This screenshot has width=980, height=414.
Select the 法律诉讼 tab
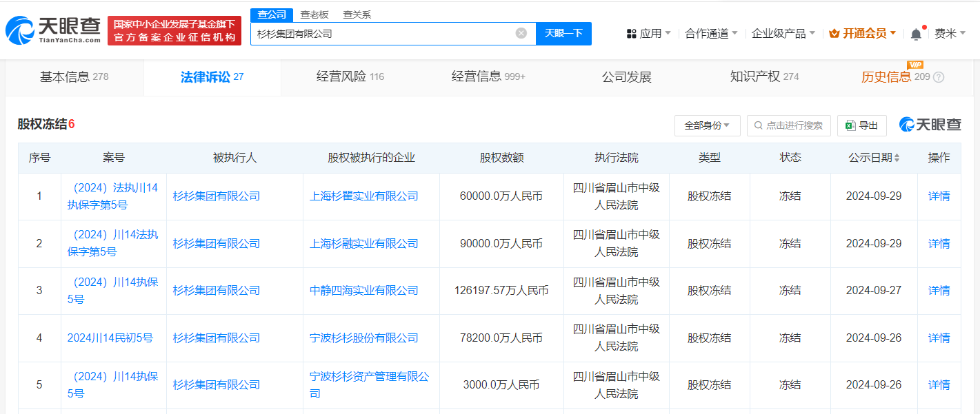click(212, 77)
